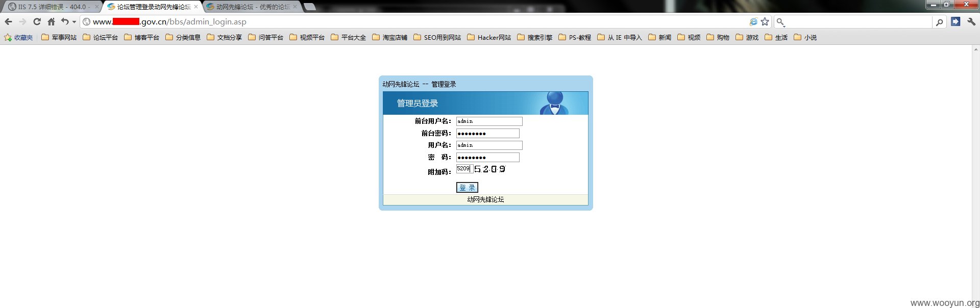
Task: Go back with the Back arrow
Action: 8,22
